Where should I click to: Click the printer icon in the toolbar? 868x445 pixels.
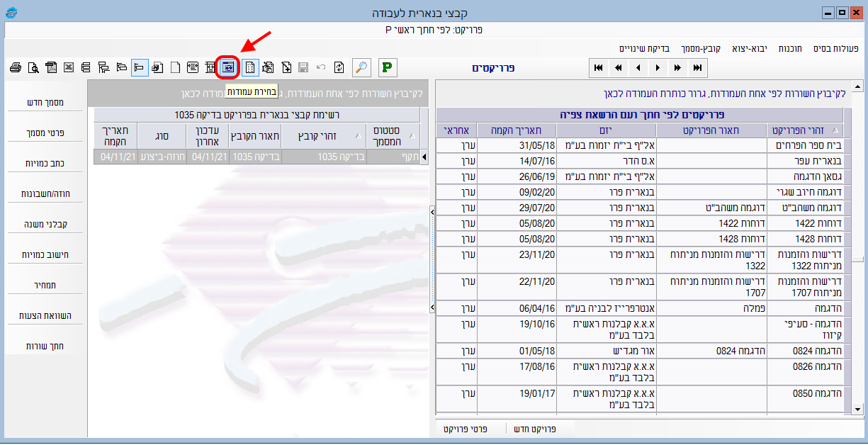[x=15, y=68]
